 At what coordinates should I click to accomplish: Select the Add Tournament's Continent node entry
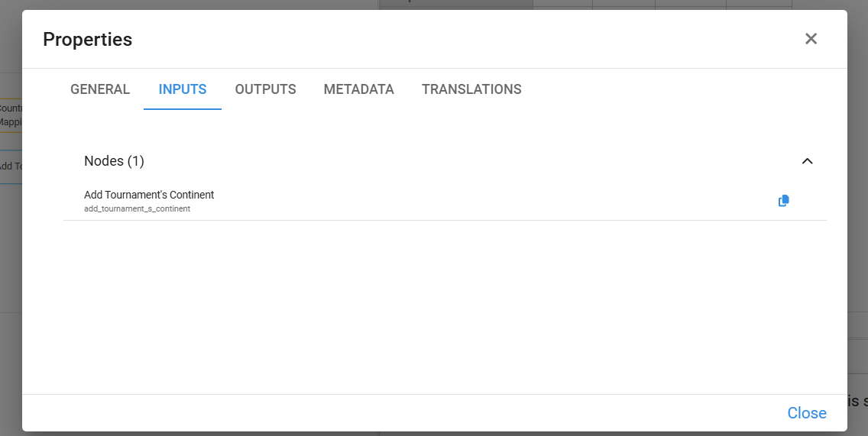pos(149,195)
